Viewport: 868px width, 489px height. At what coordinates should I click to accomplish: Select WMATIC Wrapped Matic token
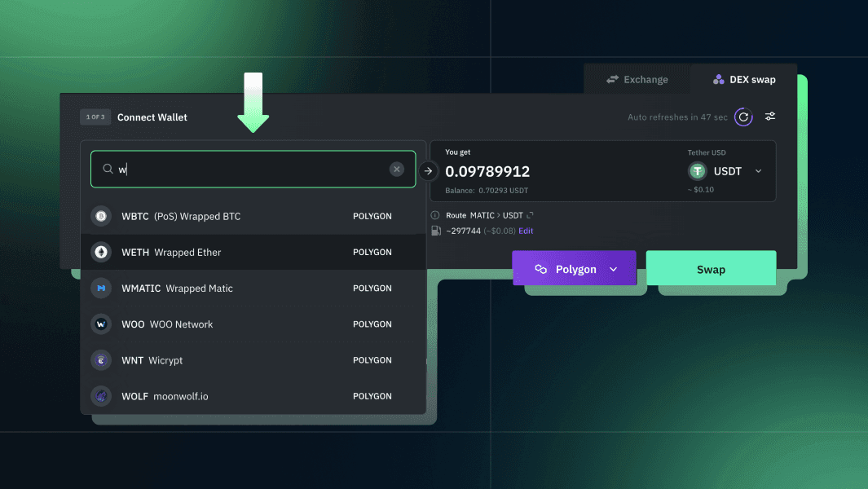[x=253, y=288]
